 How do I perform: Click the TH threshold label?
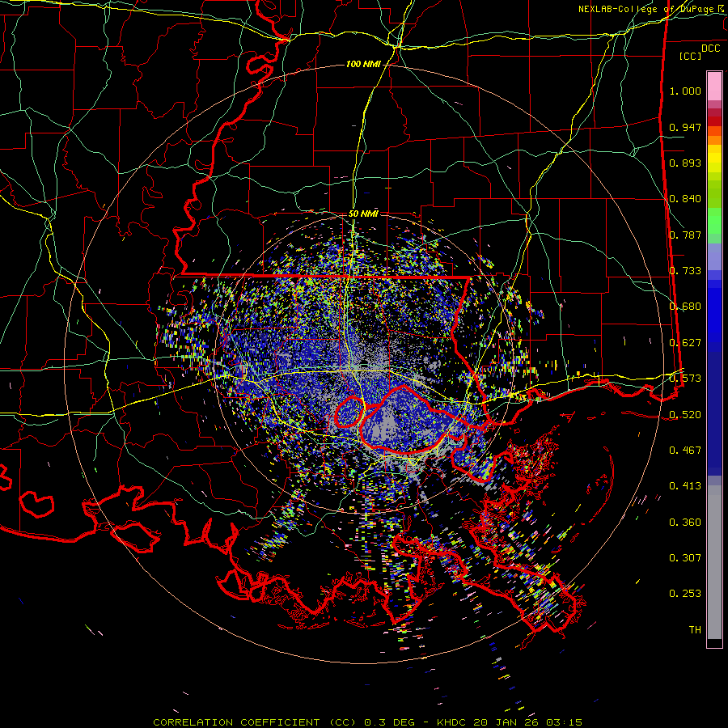click(695, 630)
